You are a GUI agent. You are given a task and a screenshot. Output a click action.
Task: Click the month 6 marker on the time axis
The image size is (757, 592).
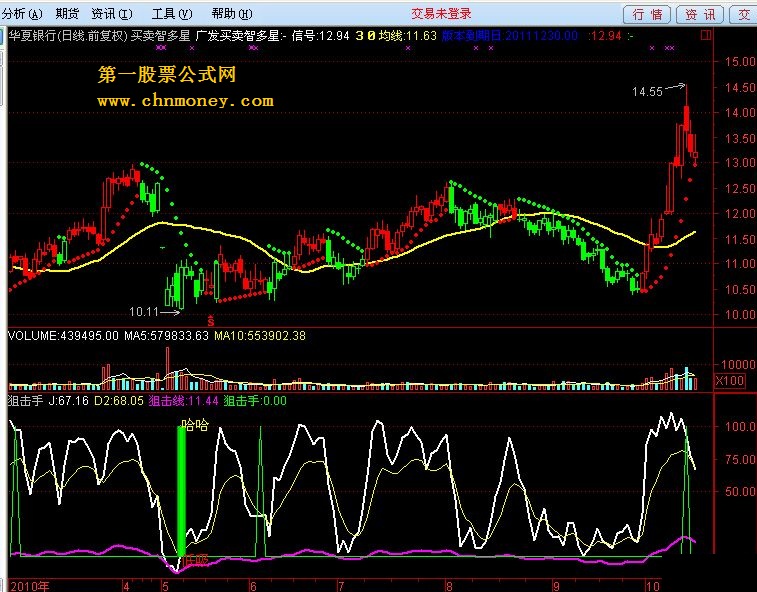[x=253, y=586]
